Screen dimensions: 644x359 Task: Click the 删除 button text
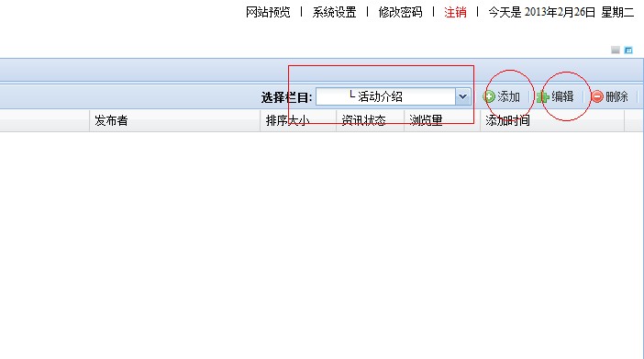coord(616,96)
